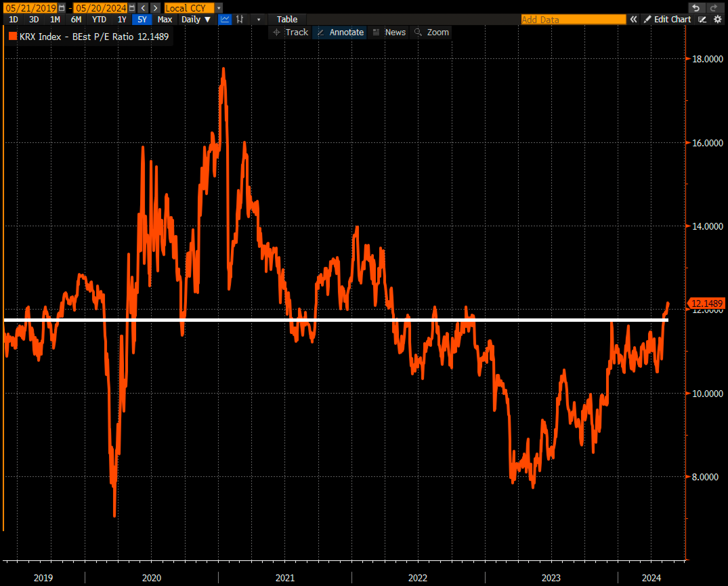Click the end date field 05/20/2024

point(101,8)
